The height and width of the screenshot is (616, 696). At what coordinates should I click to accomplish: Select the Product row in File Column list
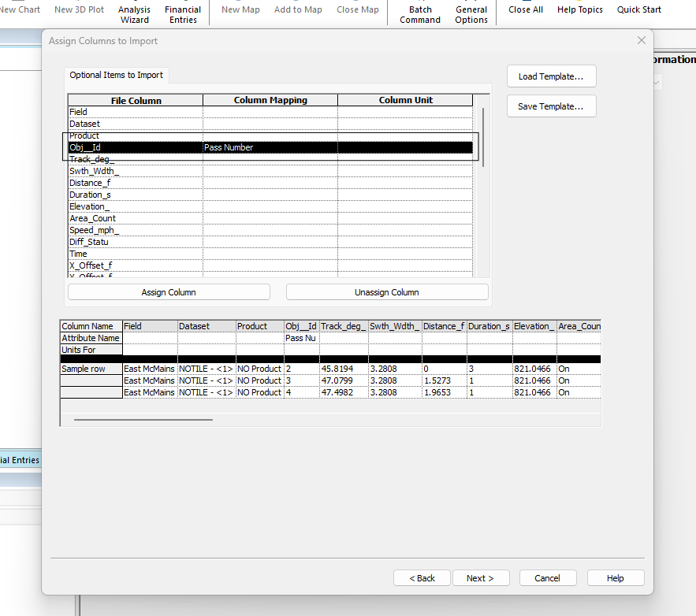[x=270, y=135]
